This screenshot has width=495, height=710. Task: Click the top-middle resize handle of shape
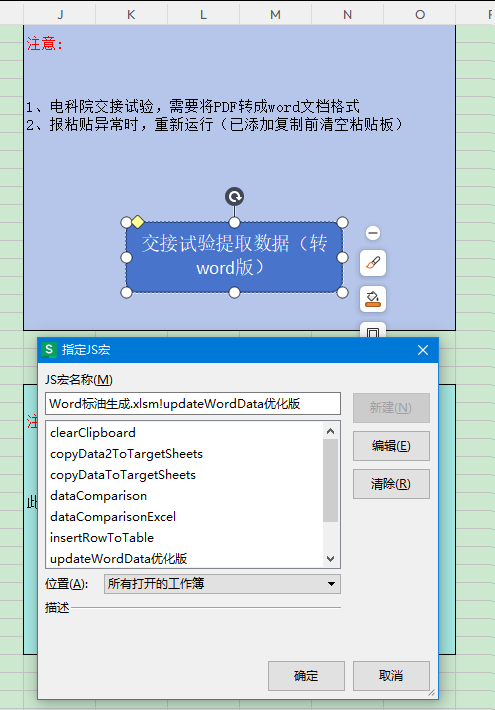tap(234, 222)
